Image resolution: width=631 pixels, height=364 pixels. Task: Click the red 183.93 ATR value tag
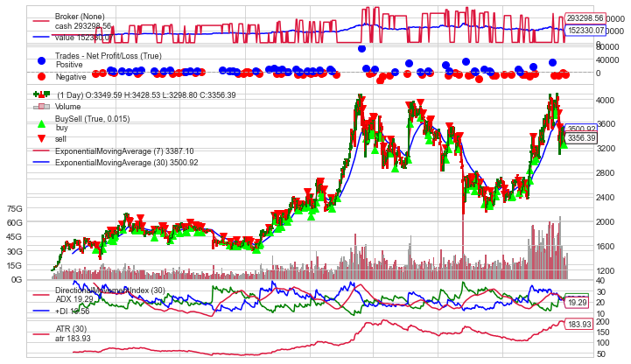tap(579, 324)
